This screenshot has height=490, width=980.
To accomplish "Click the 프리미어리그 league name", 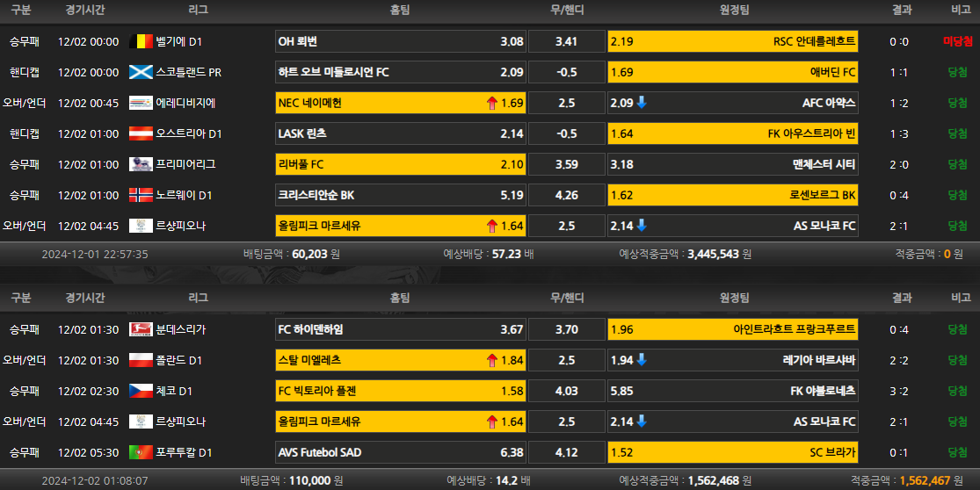I will pos(185,164).
